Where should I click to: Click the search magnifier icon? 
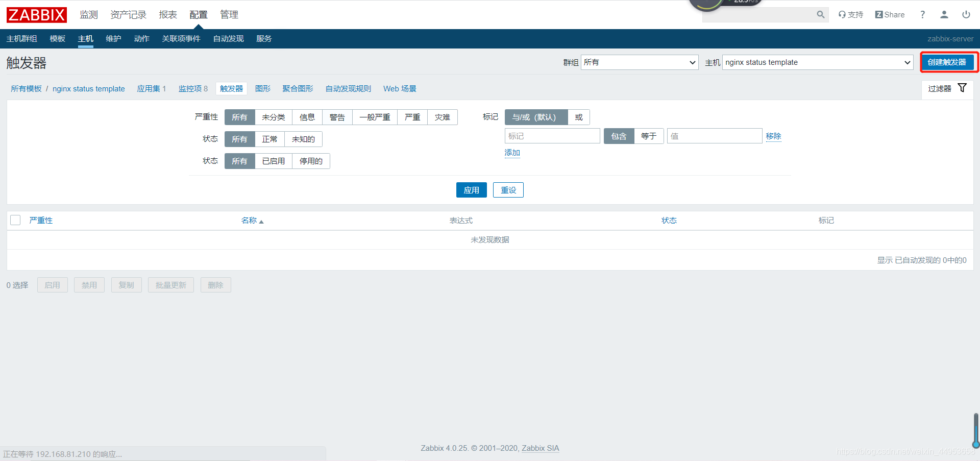click(x=820, y=15)
